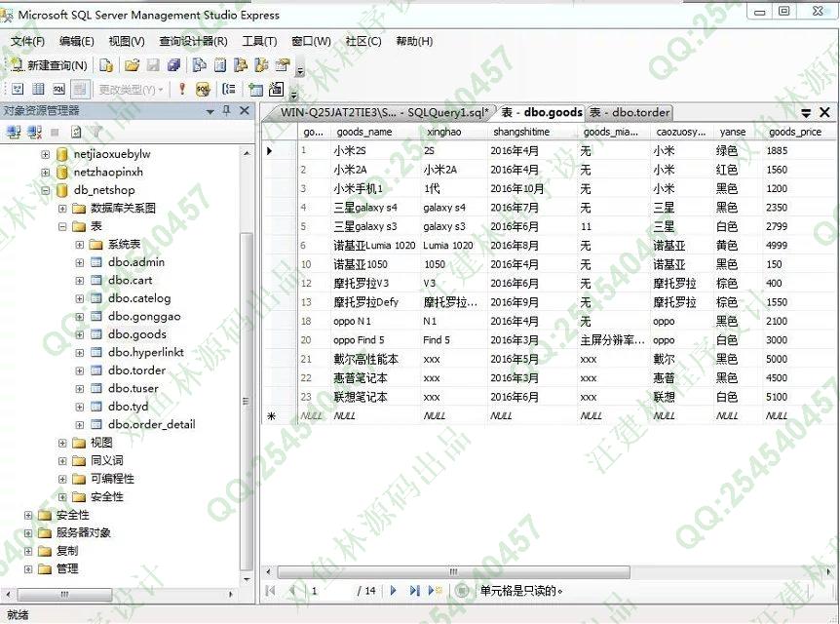Image resolution: width=840 pixels, height=624 pixels.
Task: Click the Object Explorer vertical scrollbar thumb
Action: tap(246, 402)
